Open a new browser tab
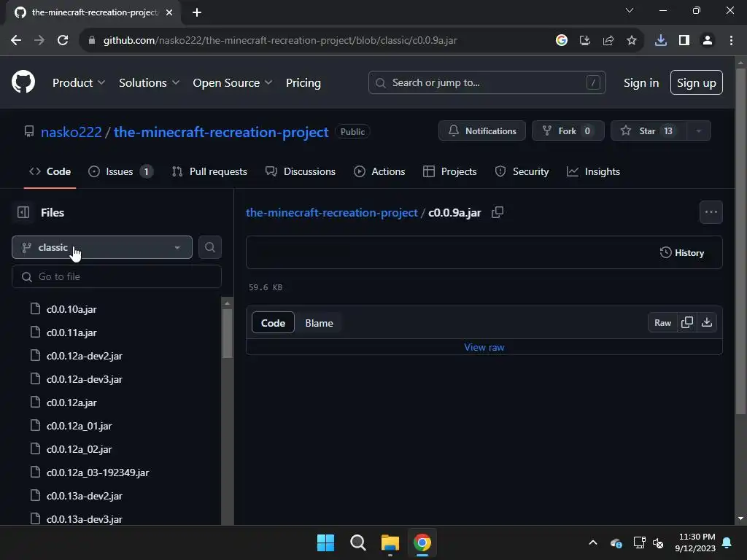The width and height of the screenshot is (747, 560). click(x=197, y=12)
